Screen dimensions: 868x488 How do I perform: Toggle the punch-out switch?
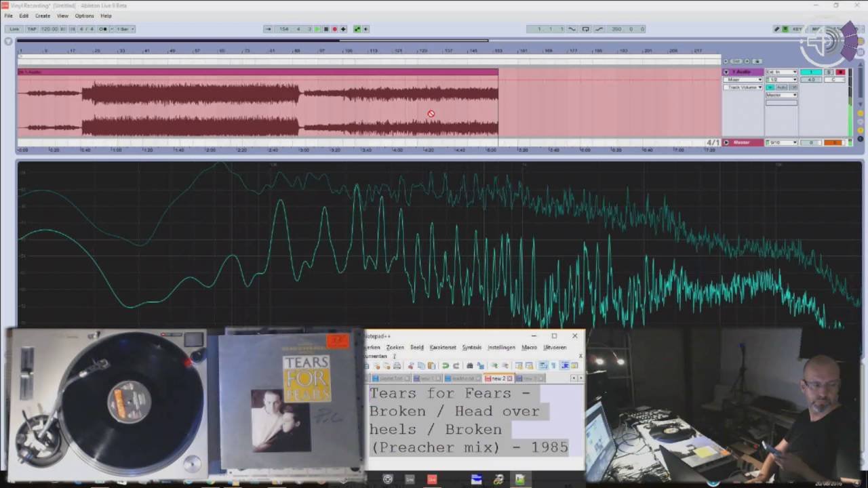(x=599, y=29)
